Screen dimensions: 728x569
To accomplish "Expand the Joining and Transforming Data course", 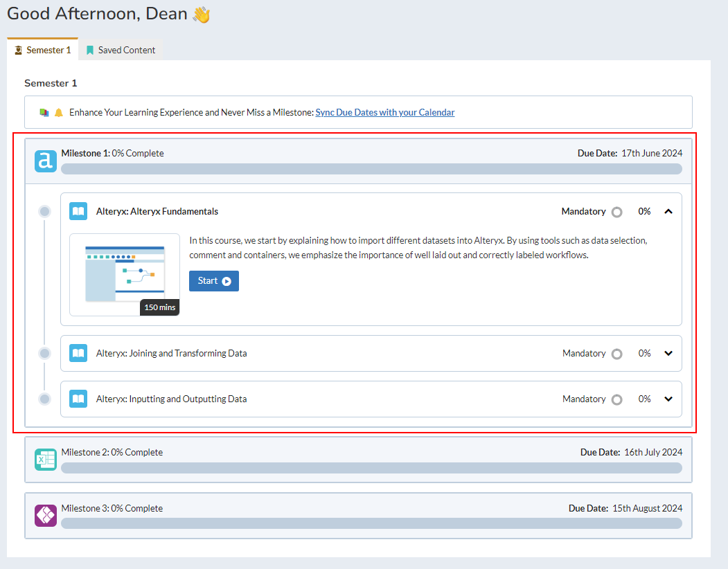I will coord(668,353).
